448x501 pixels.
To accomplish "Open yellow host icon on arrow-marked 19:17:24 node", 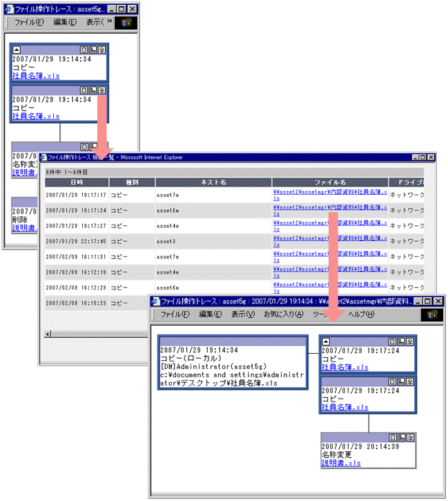I will (410, 341).
